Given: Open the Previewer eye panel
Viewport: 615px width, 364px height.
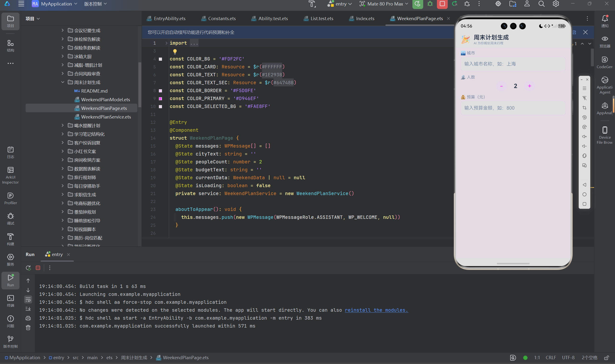Looking at the screenshot, I should tap(604, 42).
